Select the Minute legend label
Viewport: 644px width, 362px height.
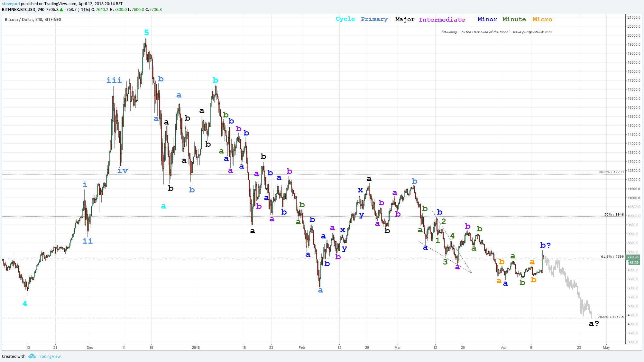click(514, 20)
